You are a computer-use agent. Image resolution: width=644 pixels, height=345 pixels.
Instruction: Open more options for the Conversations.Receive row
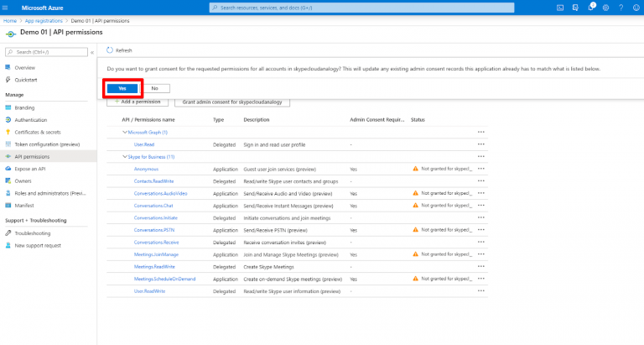click(x=481, y=242)
